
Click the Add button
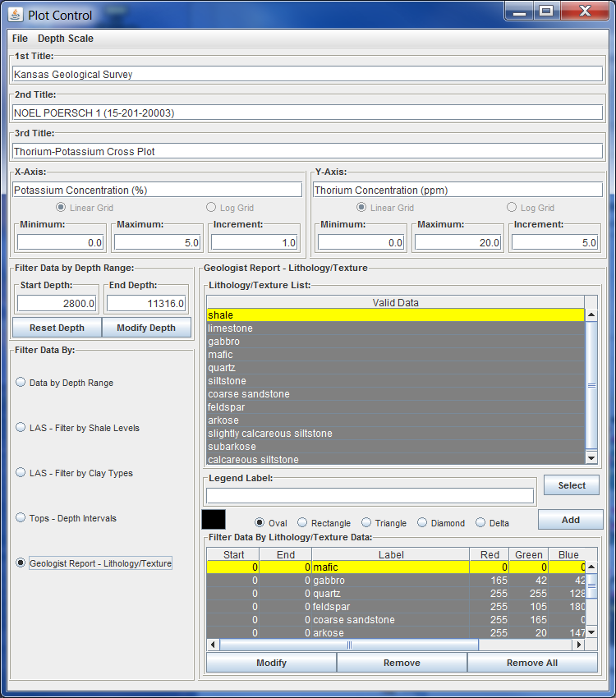pos(571,520)
